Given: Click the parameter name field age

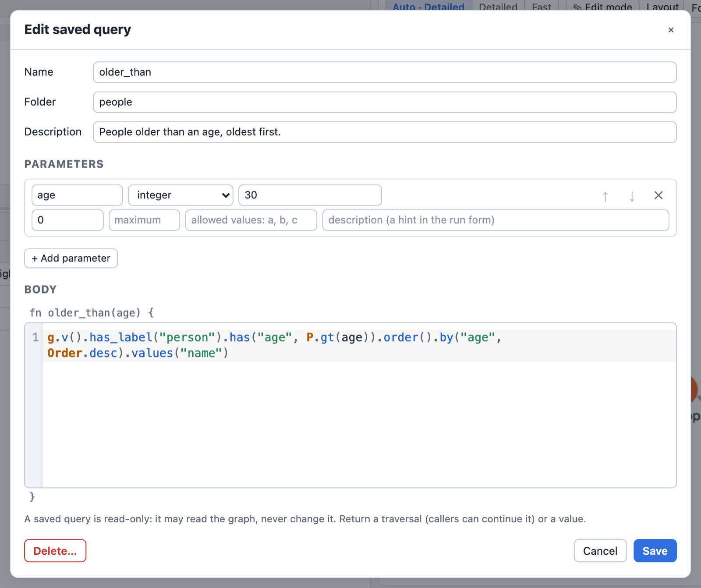Looking at the screenshot, I should pos(77,195).
